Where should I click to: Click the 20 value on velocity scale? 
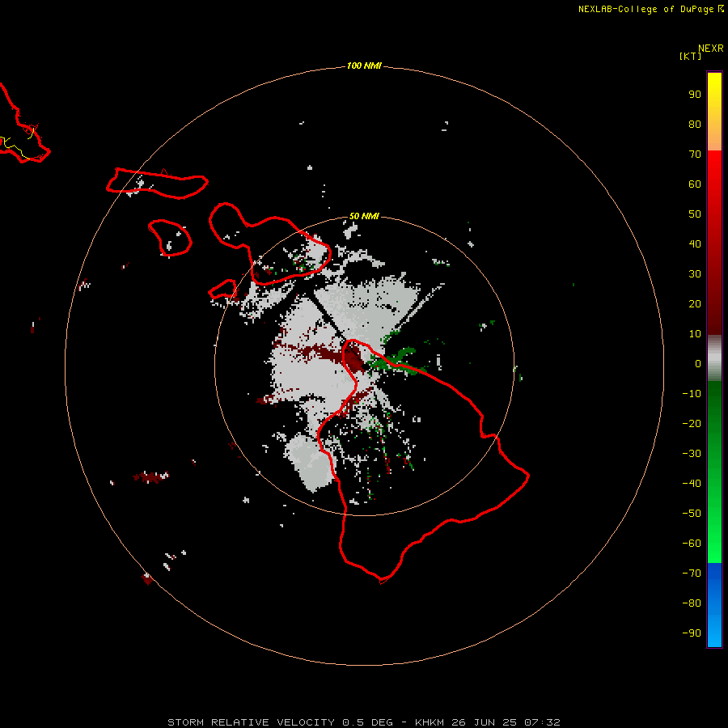tap(695, 304)
